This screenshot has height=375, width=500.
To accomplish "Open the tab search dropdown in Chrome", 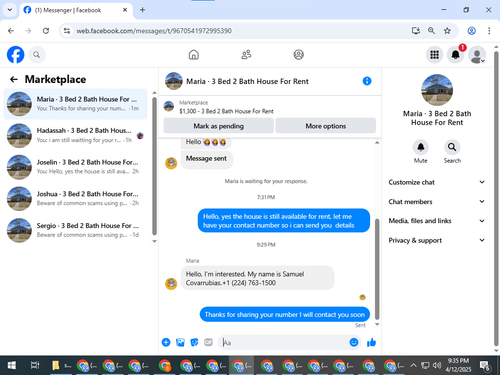I will pos(10,10).
